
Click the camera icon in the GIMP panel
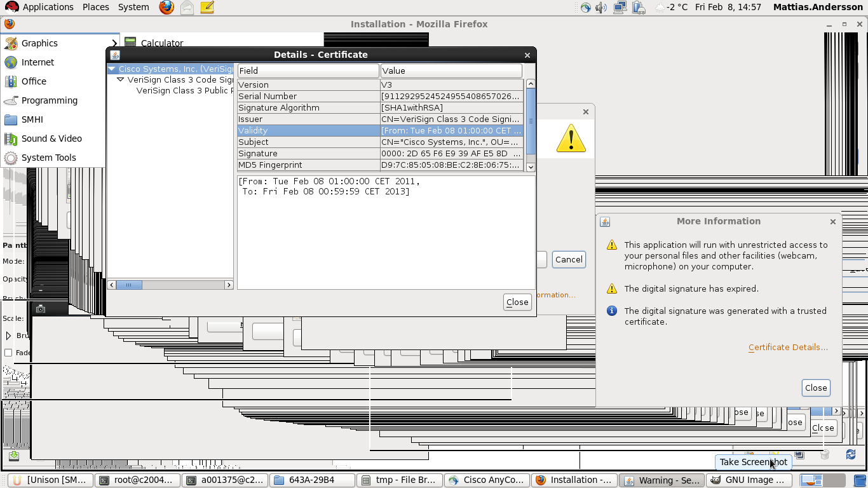pyautogui.click(x=41, y=309)
